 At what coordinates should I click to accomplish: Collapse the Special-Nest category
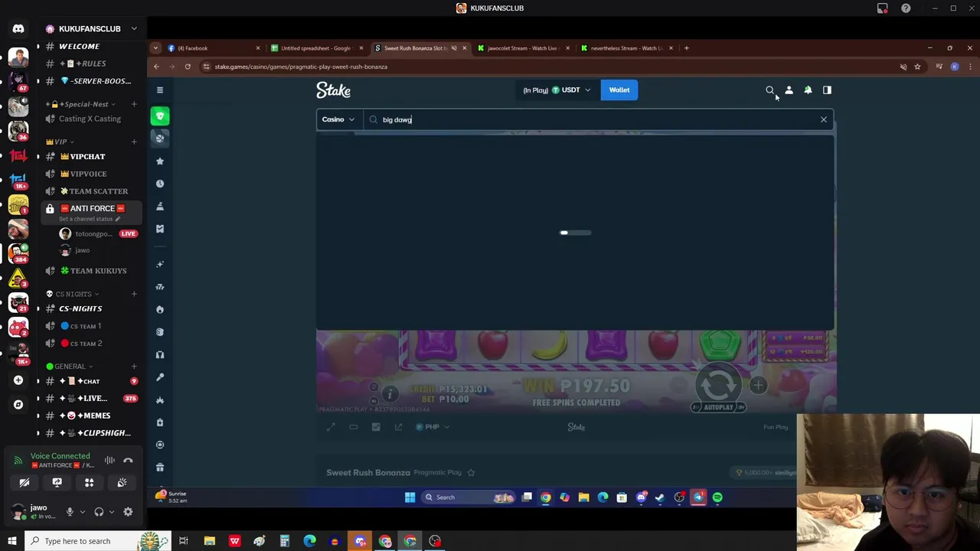pyautogui.click(x=81, y=104)
